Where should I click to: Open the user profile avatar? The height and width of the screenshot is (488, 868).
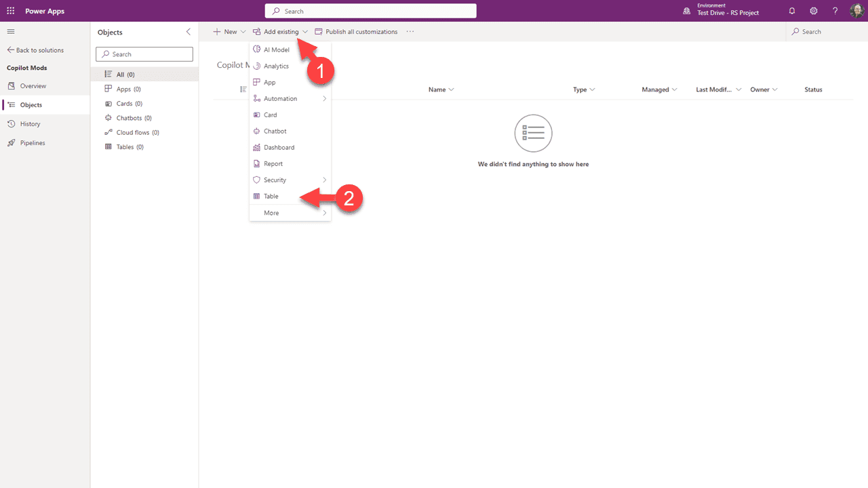[856, 11]
